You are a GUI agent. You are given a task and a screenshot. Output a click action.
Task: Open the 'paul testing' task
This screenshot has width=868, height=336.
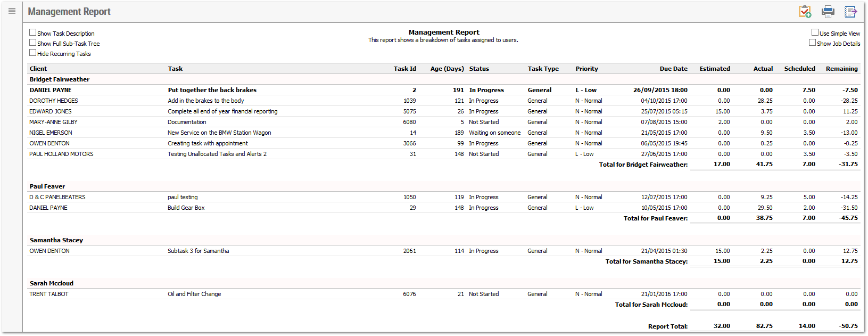click(183, 197)
